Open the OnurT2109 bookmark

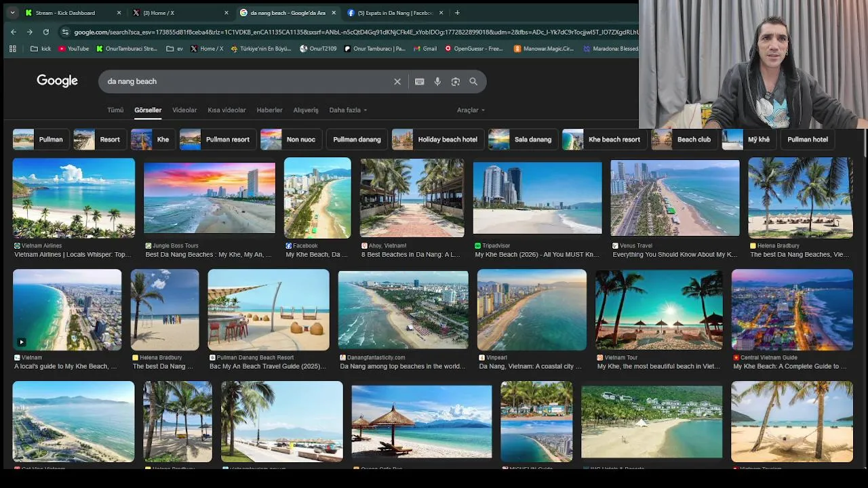point(318,49)
